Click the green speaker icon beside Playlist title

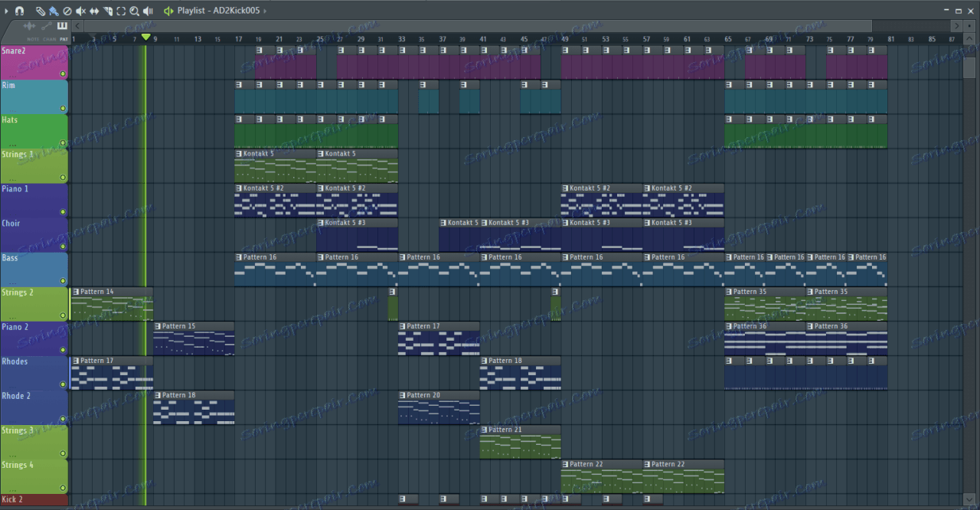click(x=168, y=11)
